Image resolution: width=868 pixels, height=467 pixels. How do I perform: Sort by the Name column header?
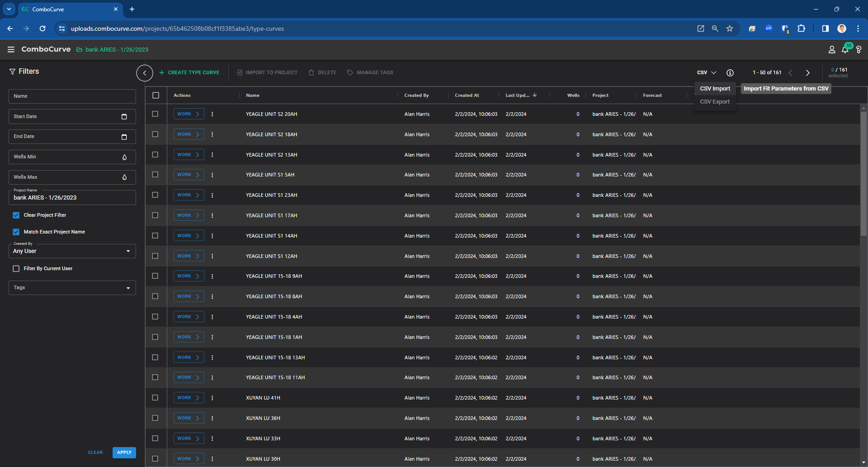coord(253,95)
